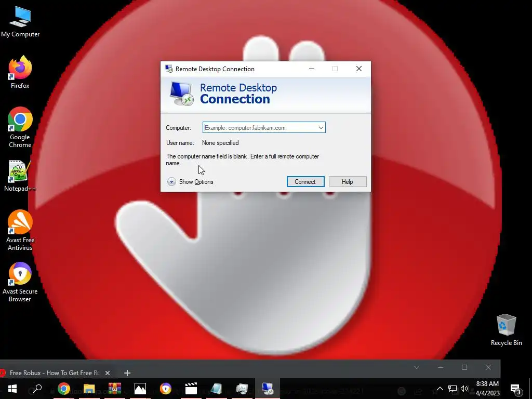
Task: Open the Firefox desktop shortcut
Action: click(20, 72)
